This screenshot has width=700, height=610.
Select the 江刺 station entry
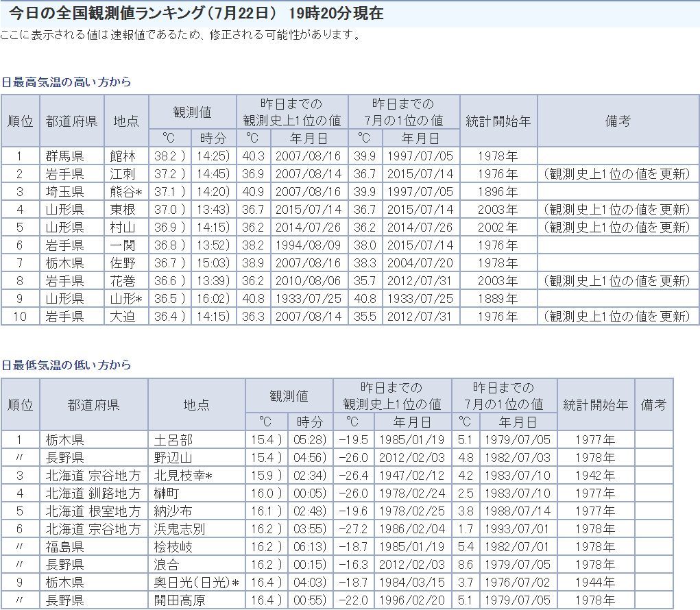coord(123,174)
